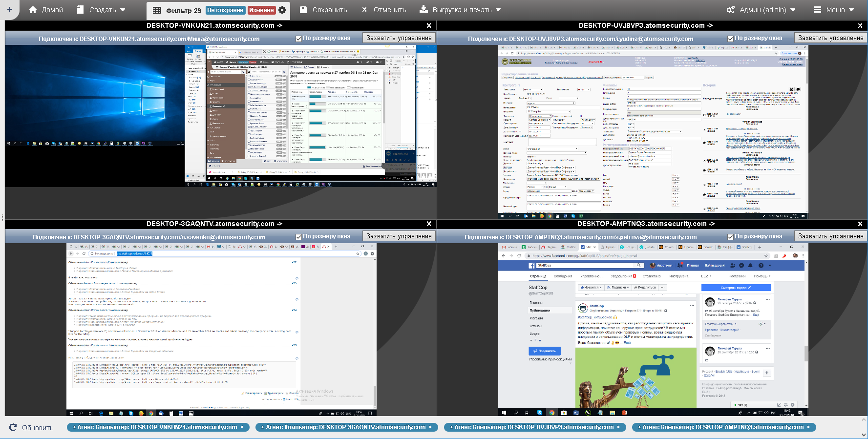Image resolution: width=868 pixels, height=439 pixels.
Task: Click Сохранить to save the filter
Action: pos(323,10)
